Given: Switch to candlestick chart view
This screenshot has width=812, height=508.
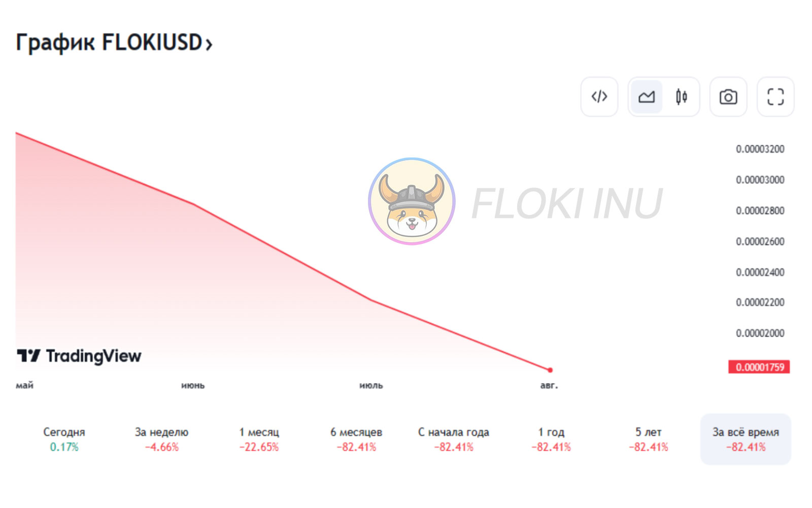Looking at the screenshot, I should coord(681,97).
